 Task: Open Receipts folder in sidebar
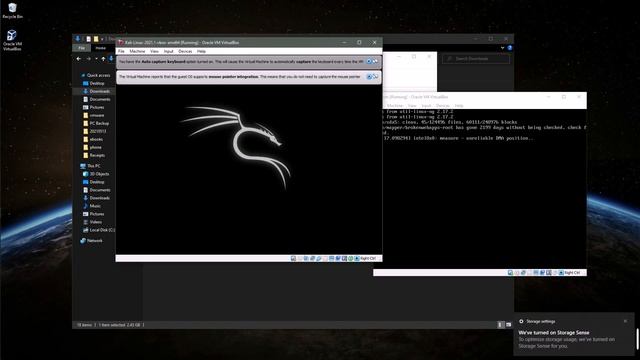click(x=94, y=155)
